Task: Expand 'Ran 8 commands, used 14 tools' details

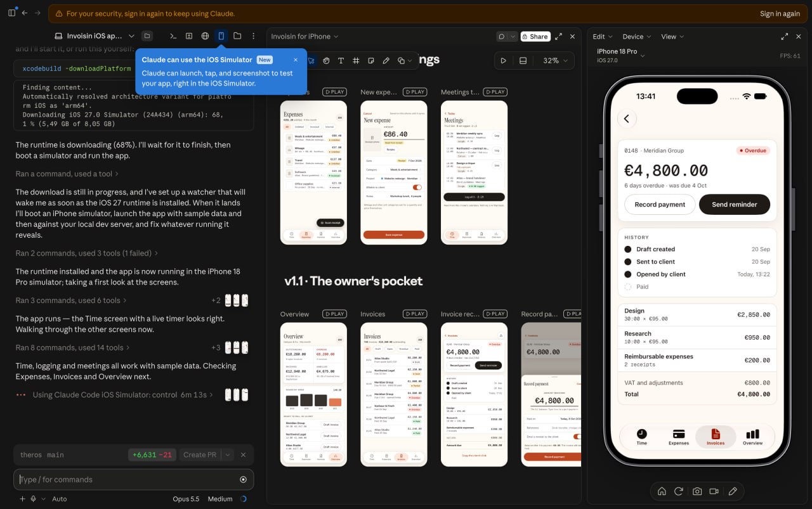Action: [x=73, y=347]
